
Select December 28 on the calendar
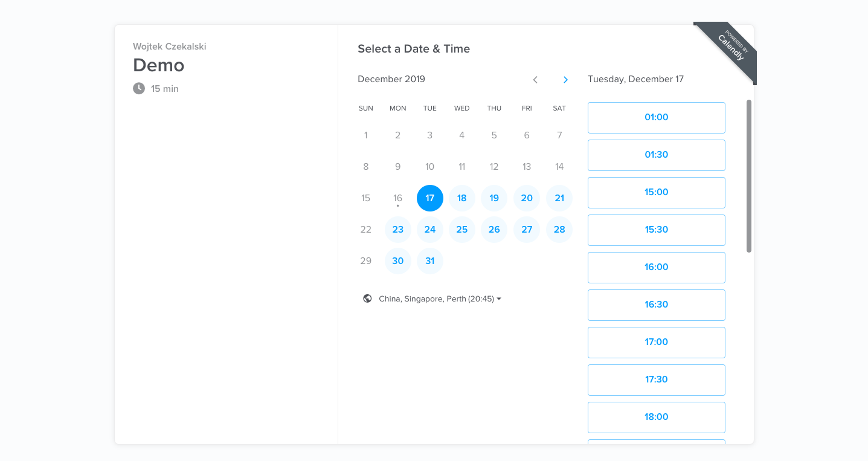coord(559,230)
